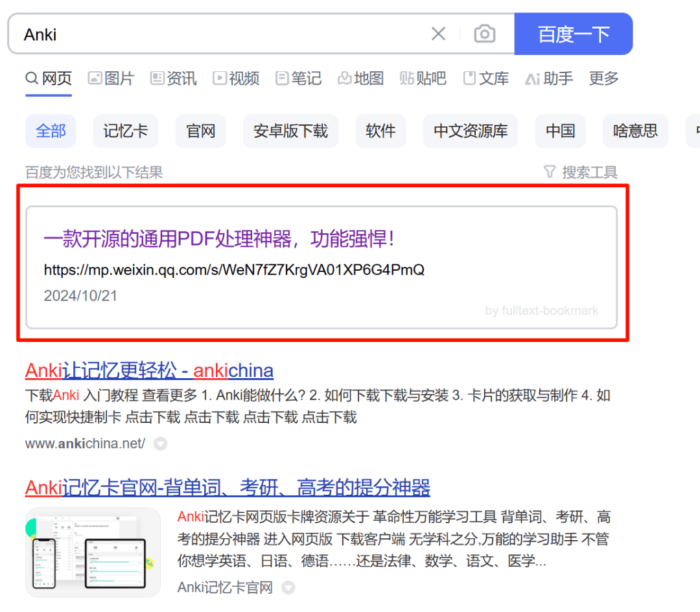Image resolution: width=700 pixels, height=612 pixels.
Task: Switch to the 地图 tab
Action: (x=361, y=78)
